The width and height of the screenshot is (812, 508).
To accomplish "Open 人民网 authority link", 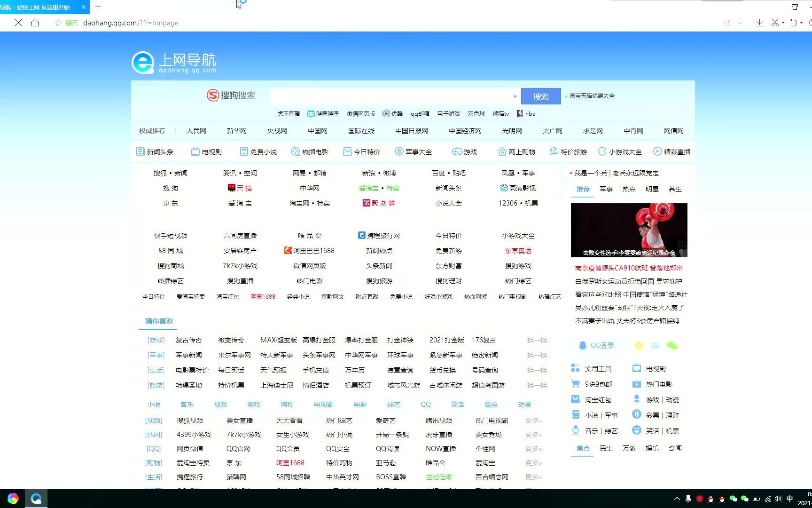I will click(196, 130).
